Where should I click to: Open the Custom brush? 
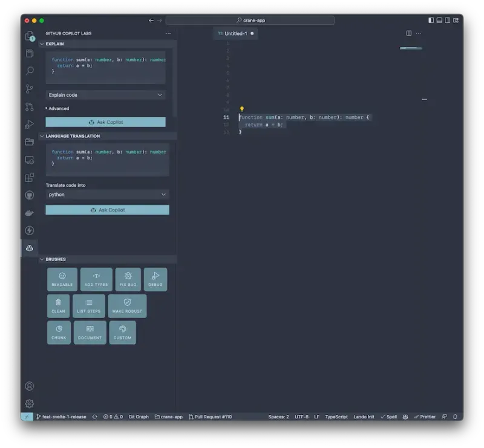123,333
